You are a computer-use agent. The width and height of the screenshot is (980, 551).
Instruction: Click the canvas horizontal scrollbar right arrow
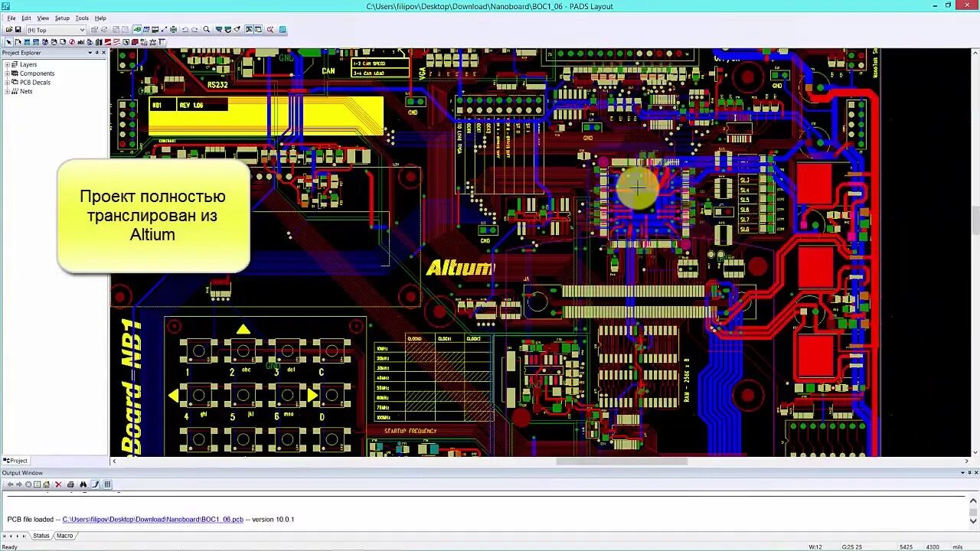[x=966, y=461]
